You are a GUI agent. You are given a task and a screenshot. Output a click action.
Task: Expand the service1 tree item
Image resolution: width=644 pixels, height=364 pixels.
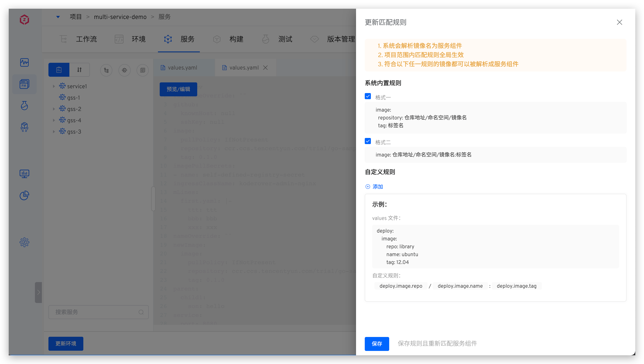[x=54, y=86]
